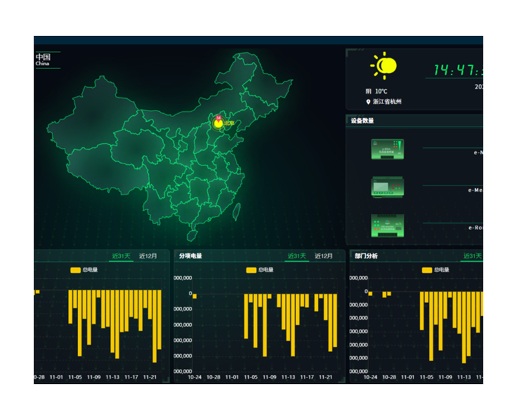Select 近31天 tab in the leftmost chart

click(x=121, y=257)
